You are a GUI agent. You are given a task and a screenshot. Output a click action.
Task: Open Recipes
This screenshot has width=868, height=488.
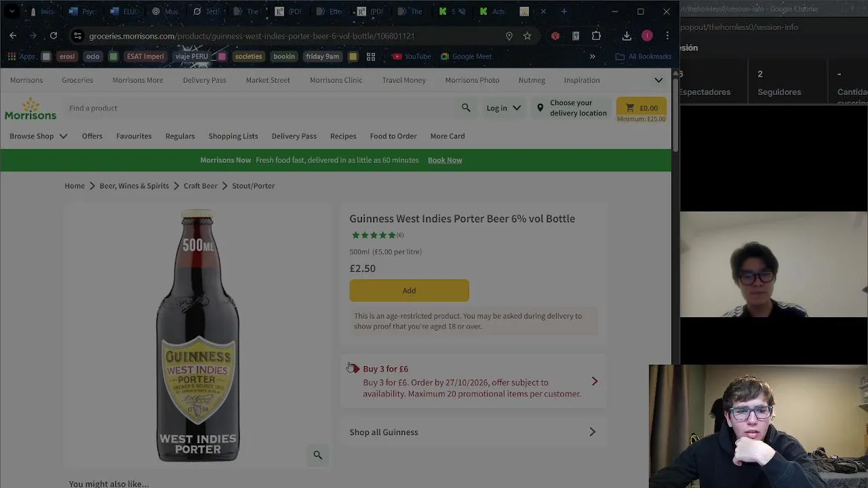point(343,136)
